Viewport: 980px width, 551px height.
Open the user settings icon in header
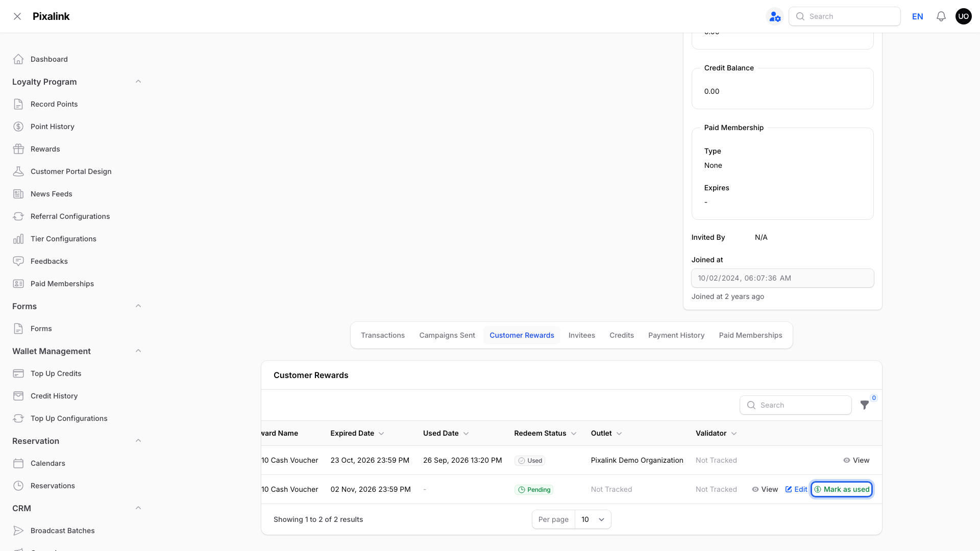(x=775, y=16)
